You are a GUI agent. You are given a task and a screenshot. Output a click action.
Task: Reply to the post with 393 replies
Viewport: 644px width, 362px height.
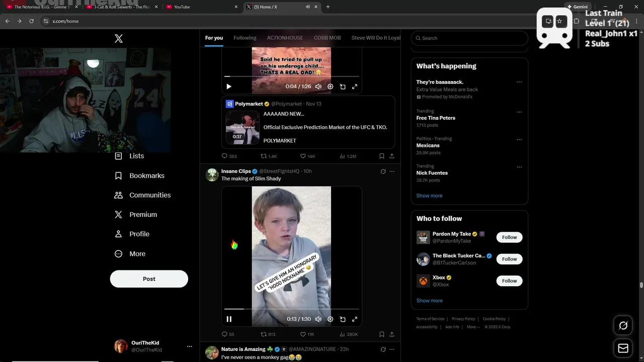229,156
